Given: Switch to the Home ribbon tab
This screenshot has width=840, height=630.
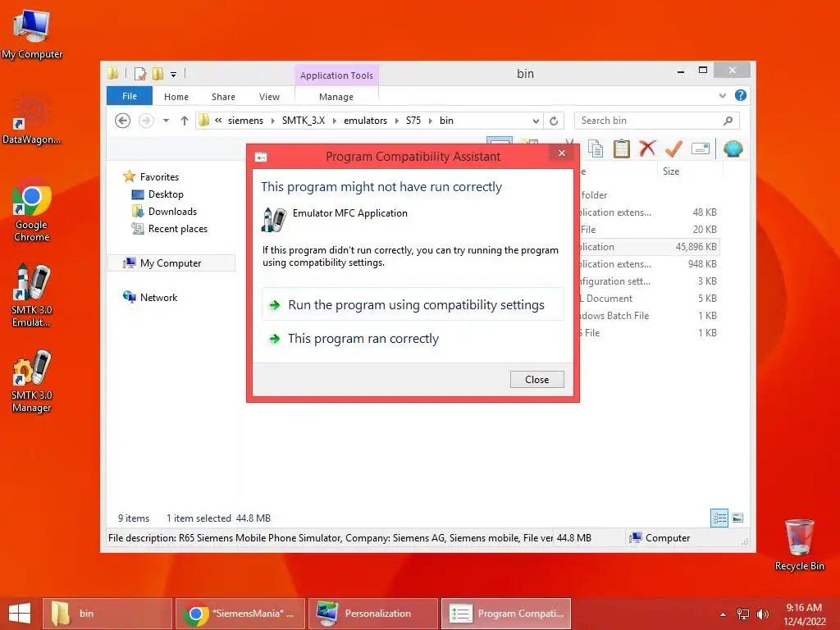Looking at the screenshot, I should pos(176,97).
